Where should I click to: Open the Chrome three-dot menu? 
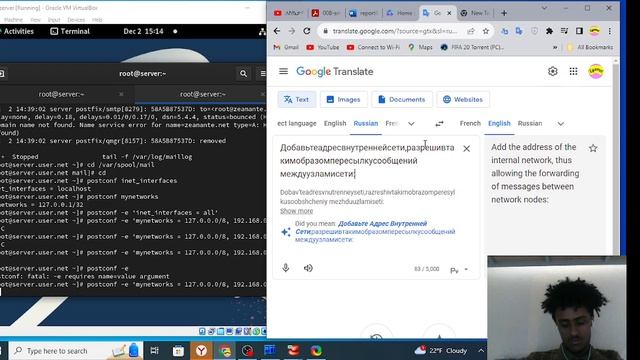click(610, 31)
